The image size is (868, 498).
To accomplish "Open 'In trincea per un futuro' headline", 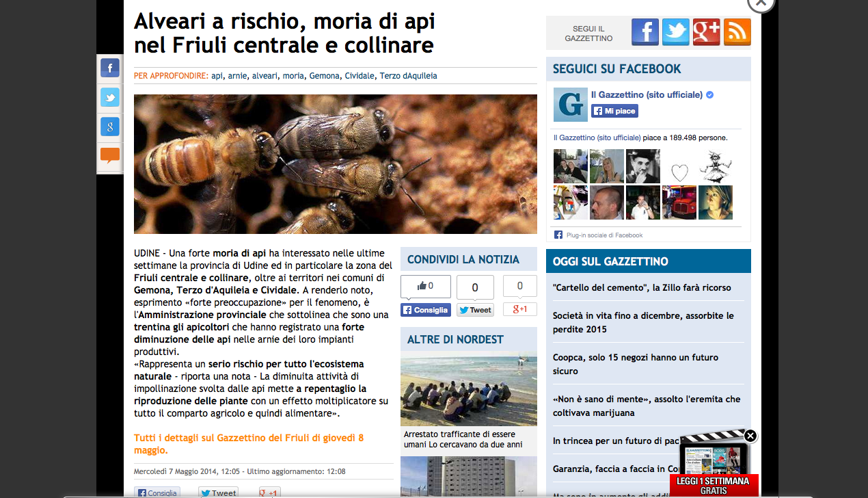I will [616, 441].
